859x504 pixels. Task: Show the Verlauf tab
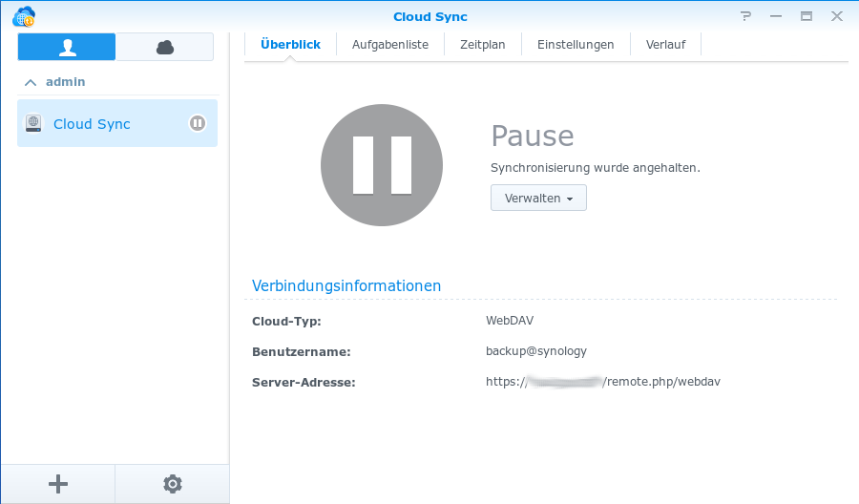pyautogui.click(x=665, y=44)
